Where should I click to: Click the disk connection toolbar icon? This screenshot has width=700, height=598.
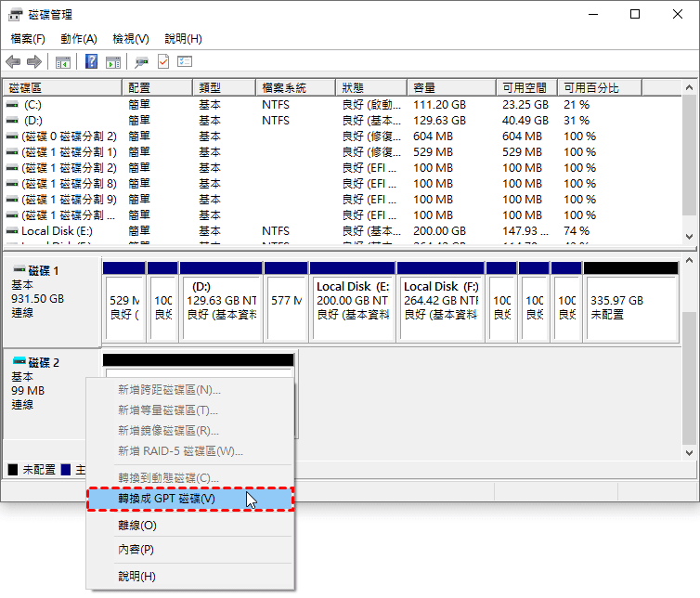pos(141,62)
